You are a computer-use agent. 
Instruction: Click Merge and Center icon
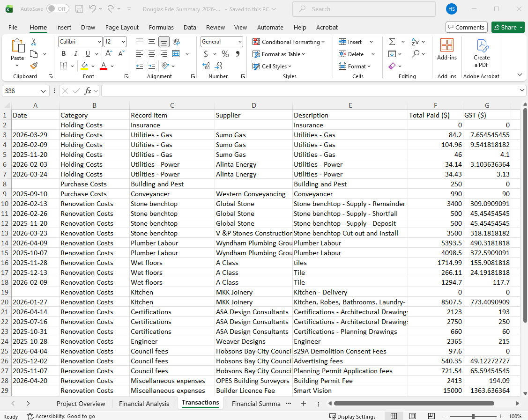176,54
